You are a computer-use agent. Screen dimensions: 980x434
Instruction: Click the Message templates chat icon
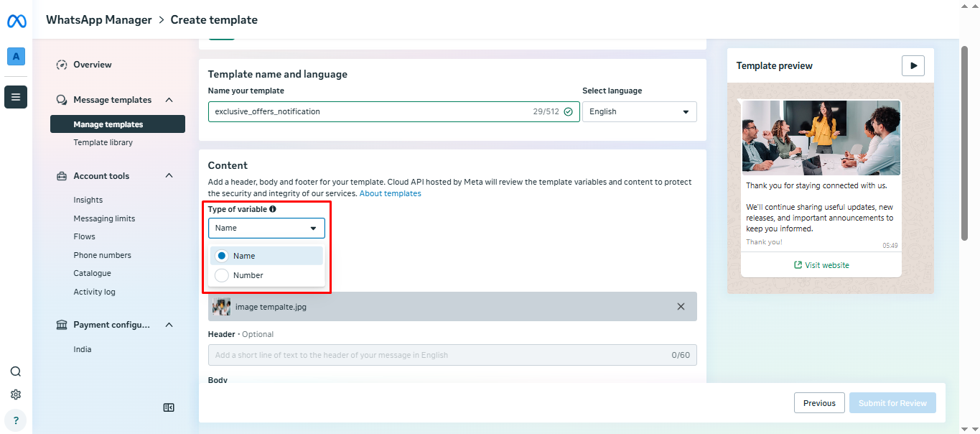click(62, 100)
